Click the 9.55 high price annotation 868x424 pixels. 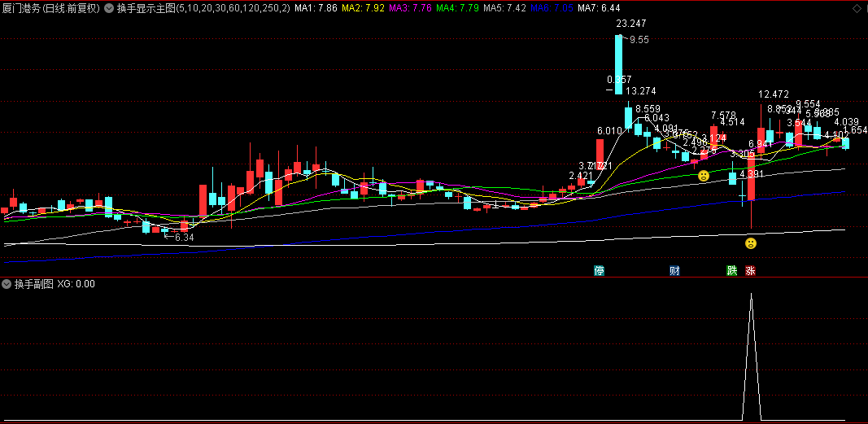tap(639, 39)
